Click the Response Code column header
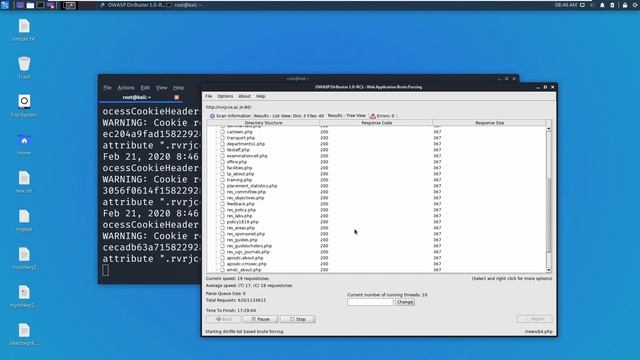 tap(376, 123)
